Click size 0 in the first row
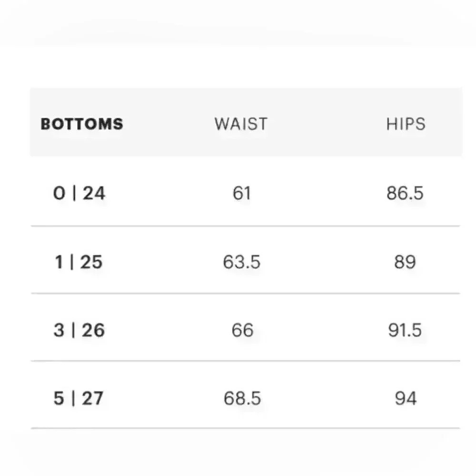 [59, 193]
